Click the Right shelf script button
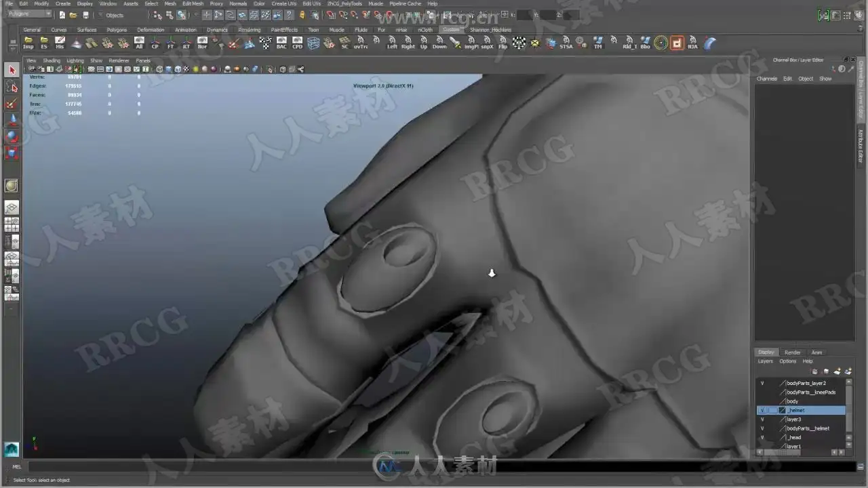 [x=408, y=43]
